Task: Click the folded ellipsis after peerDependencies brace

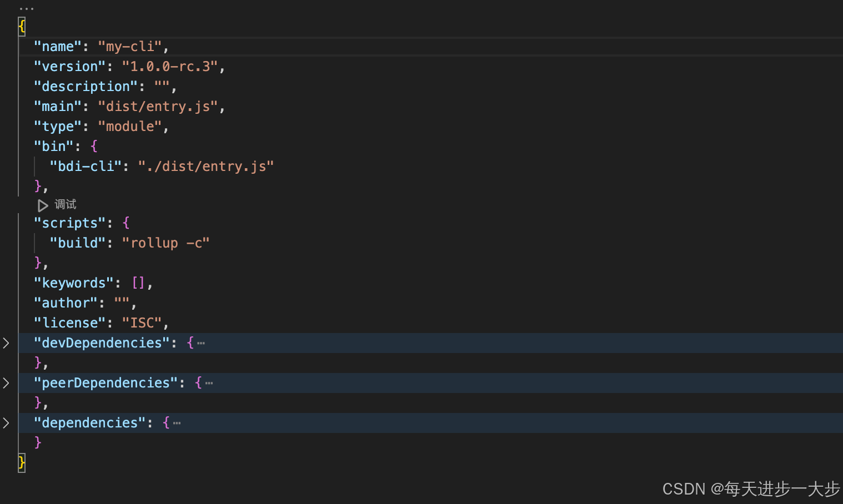Action: [x=209, y=383]
